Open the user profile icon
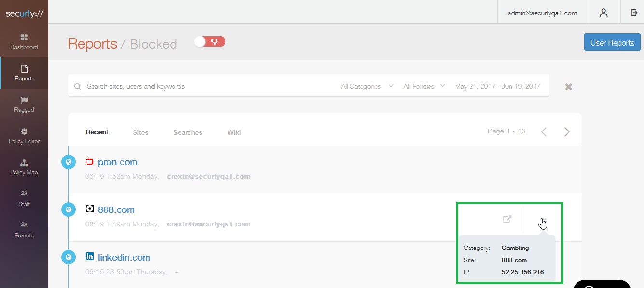 (604, 13)
